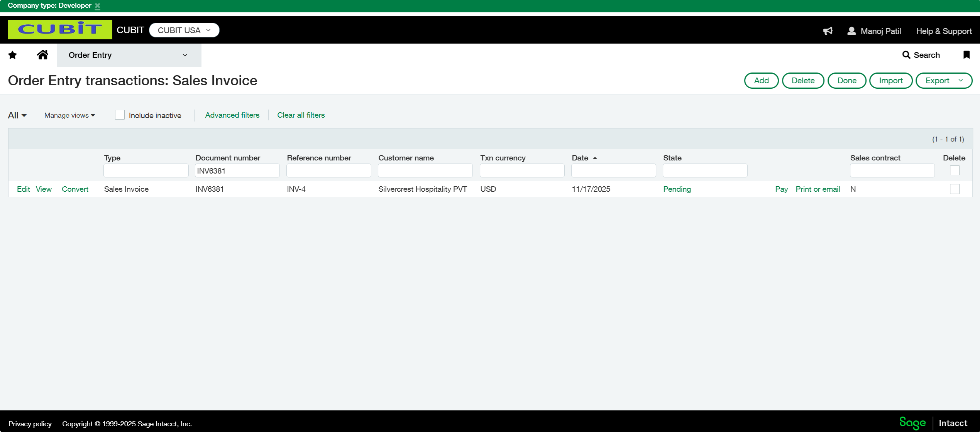Click the favorites star icon
This screenshot has width=980, height=432.
coord(12,55)
